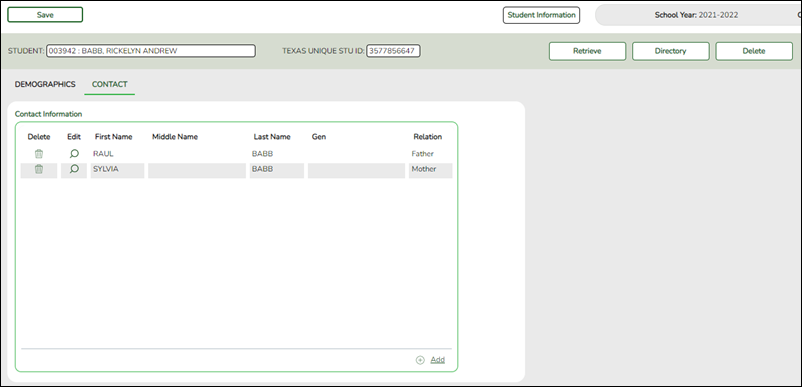Focus the Student input field
The height and width of the screenshot is (387, 802).
click(151, 51)
